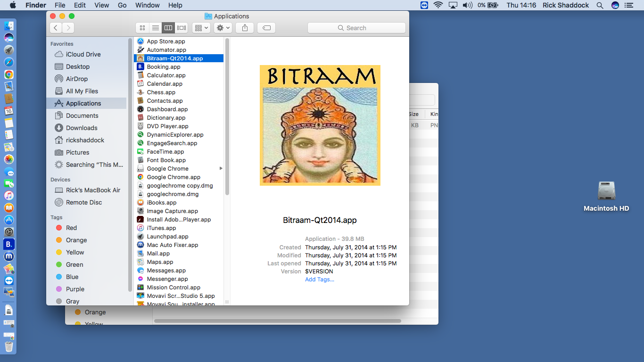Switch Finder to icon view
644x362 pixels.
142,28
